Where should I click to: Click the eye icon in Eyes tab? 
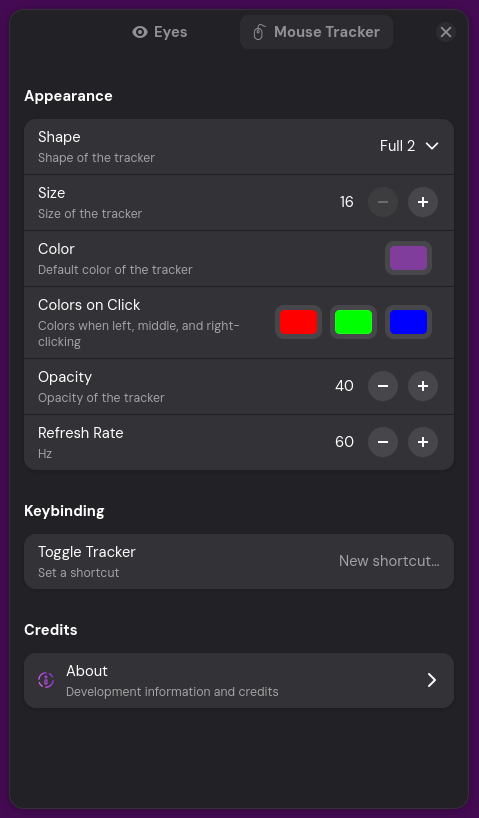coord(140,32)
